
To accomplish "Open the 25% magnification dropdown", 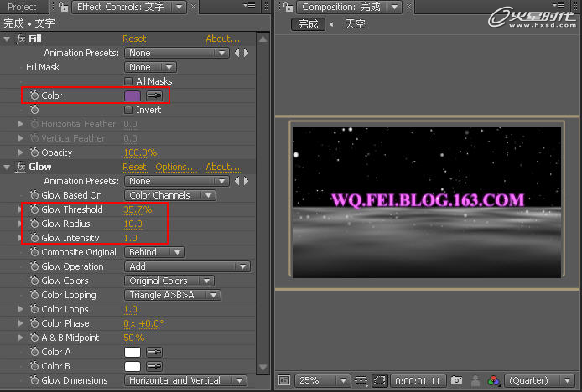I will coord(322,380).
